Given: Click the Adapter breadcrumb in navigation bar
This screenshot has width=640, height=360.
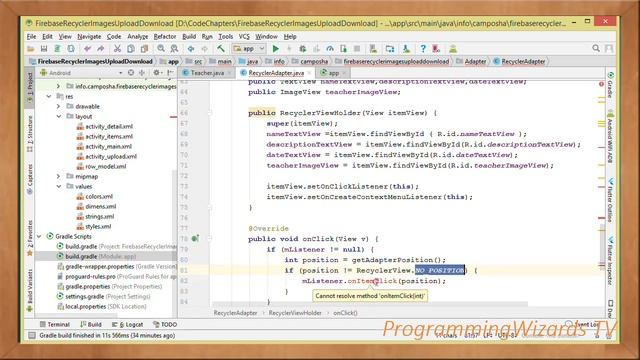Looking at the screenshot, I should click(x=471, y=61).
